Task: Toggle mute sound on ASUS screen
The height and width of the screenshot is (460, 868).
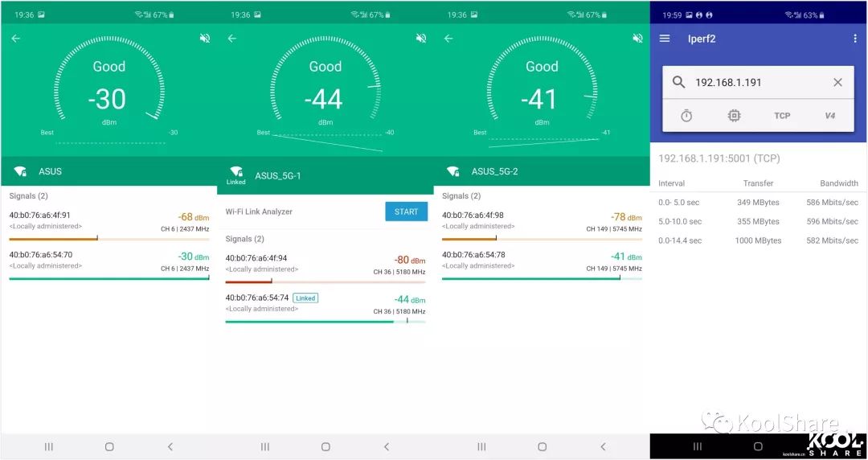Action: [205, 39]
